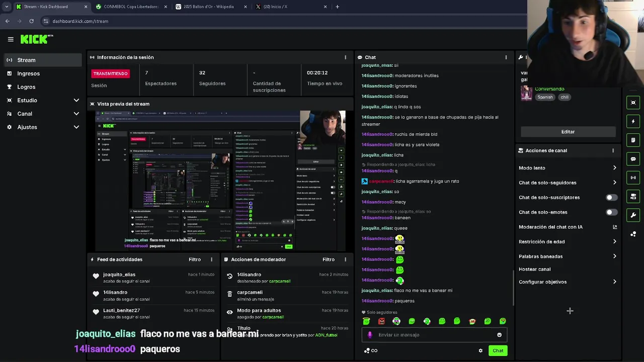Viewport: 644px width, 362px height.
Task: Select Stream in the sidebar
Action: (x=43, y=60)
